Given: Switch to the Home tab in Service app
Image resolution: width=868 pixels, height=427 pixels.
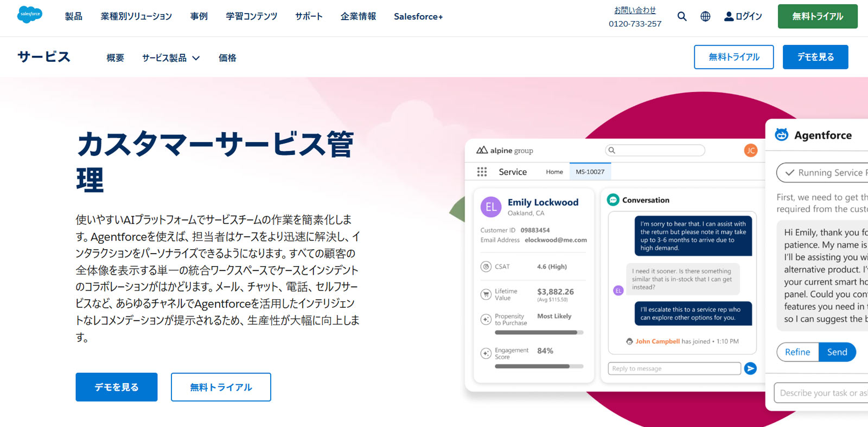Looking at the screenshot, I should [x=554, y=172].
